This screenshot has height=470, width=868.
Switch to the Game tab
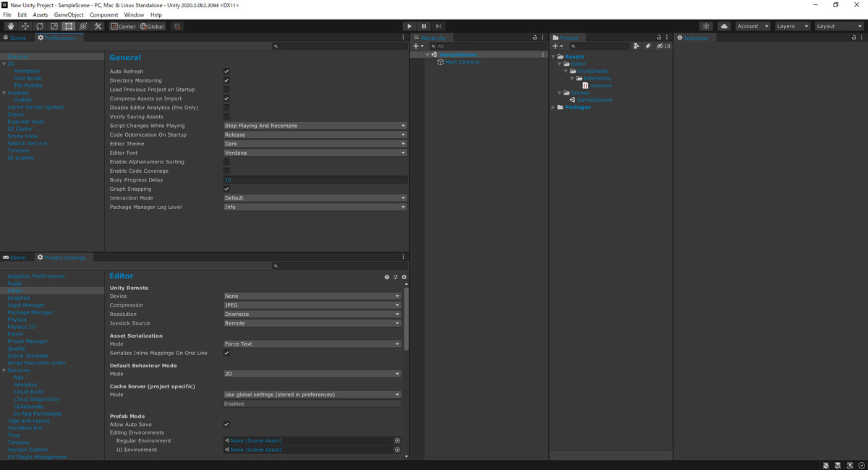[x=14, y=257]
